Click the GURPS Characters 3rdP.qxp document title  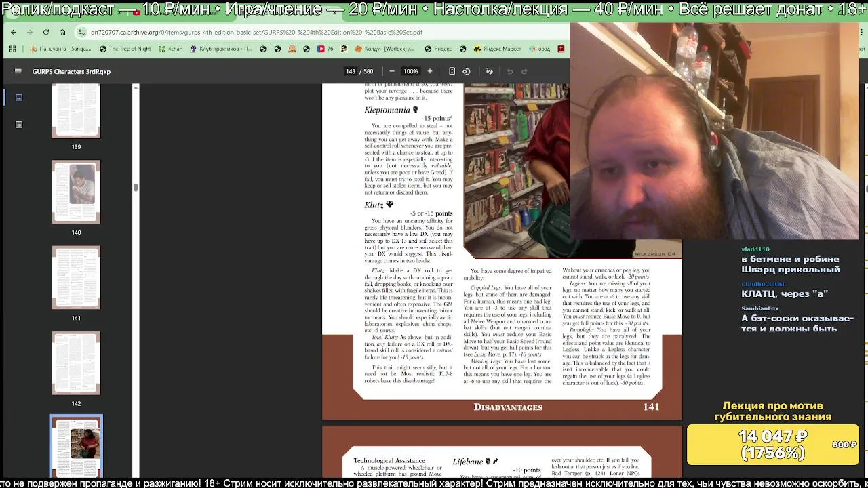click(71, 71)
